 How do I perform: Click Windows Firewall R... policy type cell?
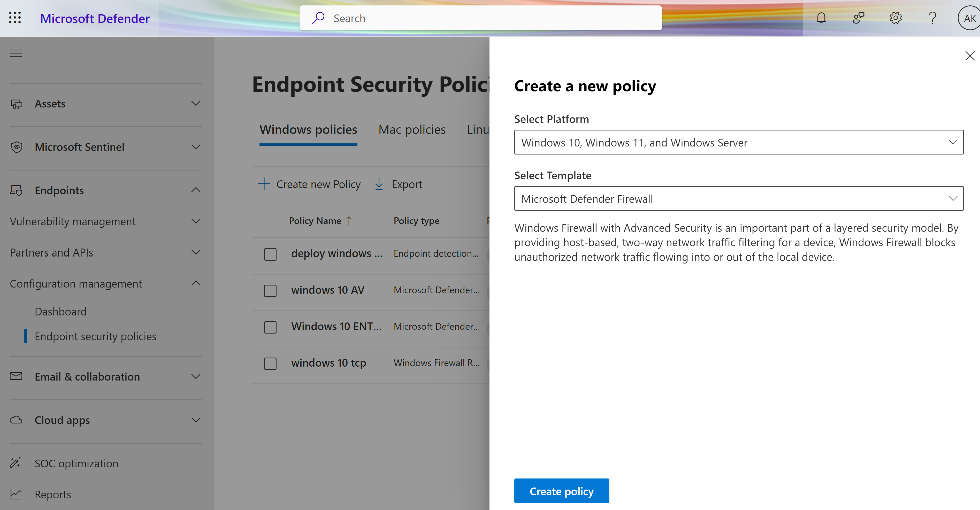tap(436, 363)
